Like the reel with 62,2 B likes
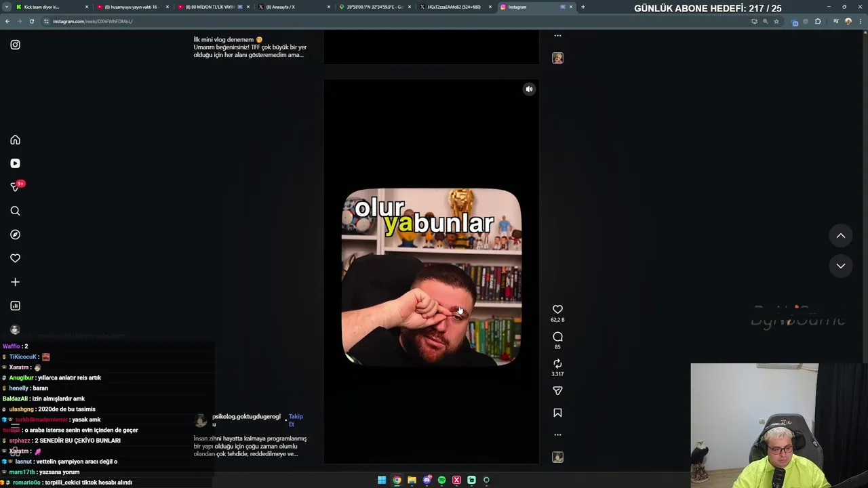This screenshot has height=488, width=868. tap(557, 309)
